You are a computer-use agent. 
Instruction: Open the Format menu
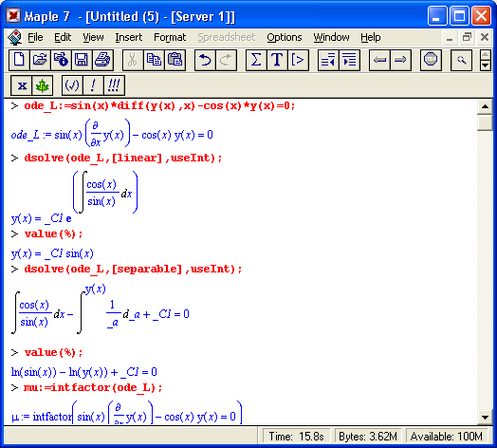[170, 37]
